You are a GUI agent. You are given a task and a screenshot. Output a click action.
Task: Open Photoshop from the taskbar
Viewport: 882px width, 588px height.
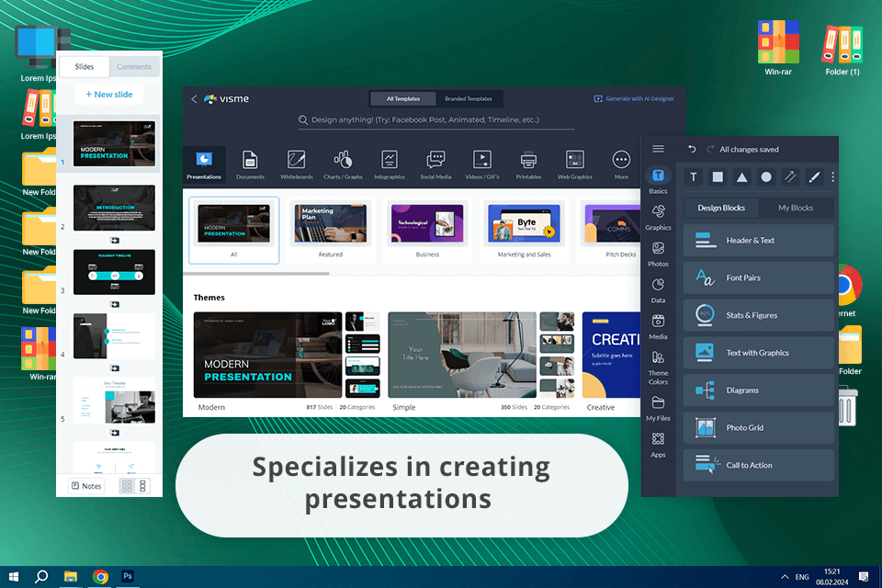tap(128, 577)
